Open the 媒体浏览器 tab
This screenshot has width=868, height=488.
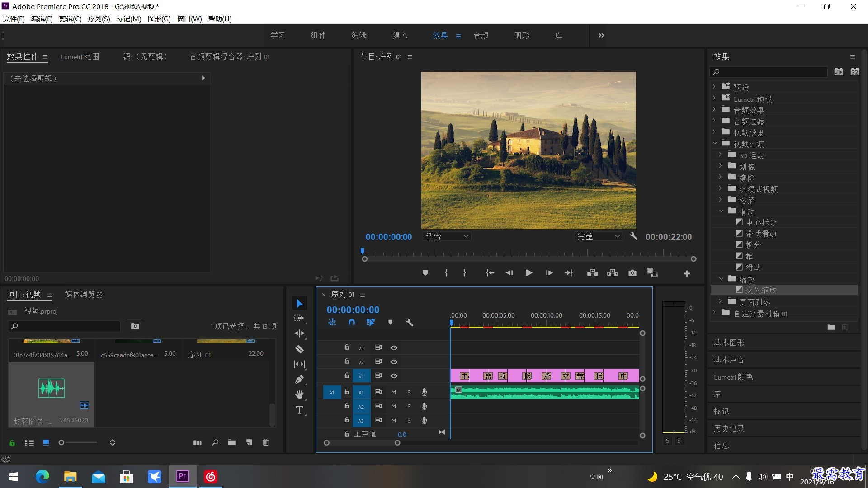(84, 294)
